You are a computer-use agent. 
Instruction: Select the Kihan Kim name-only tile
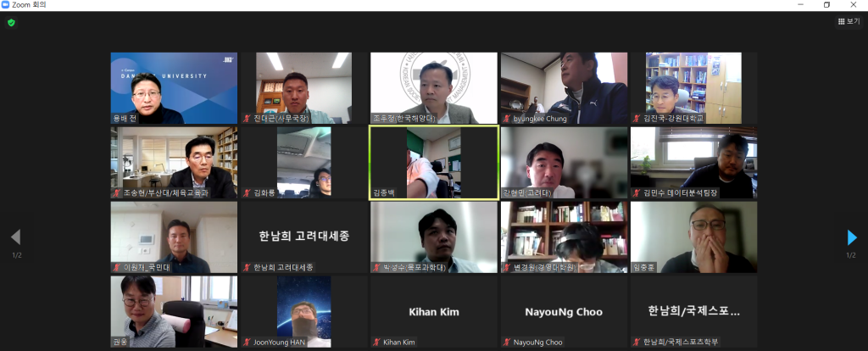point(434,312)
